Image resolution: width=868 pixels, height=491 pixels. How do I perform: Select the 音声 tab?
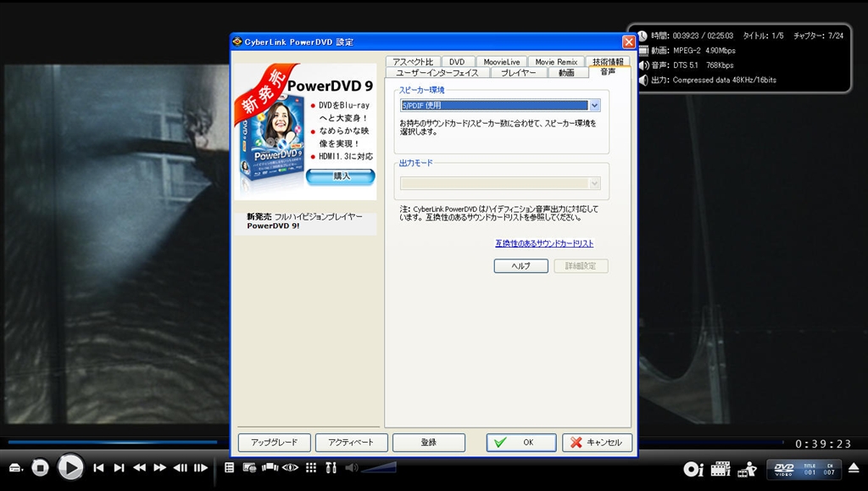(x=608, y=72)
